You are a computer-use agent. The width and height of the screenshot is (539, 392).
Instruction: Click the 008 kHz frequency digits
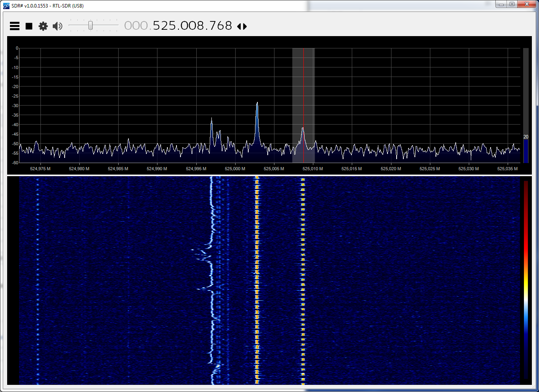(193, 26)
